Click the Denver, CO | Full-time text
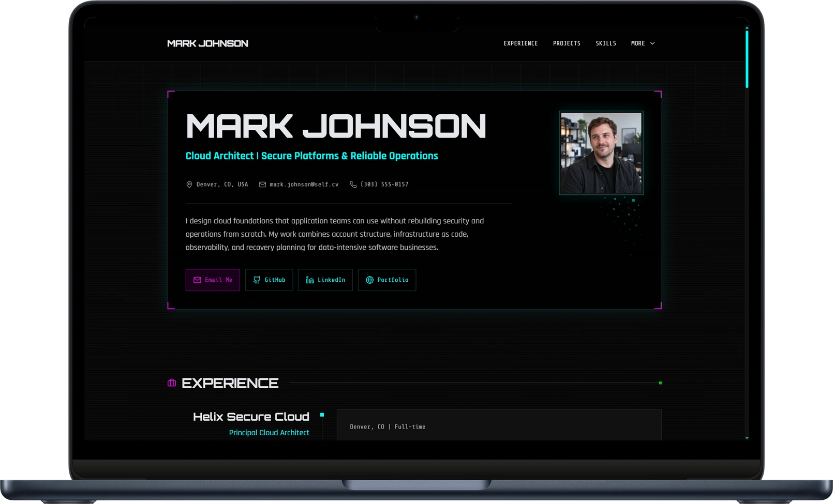The image size is (833, 504). point(388,427)
